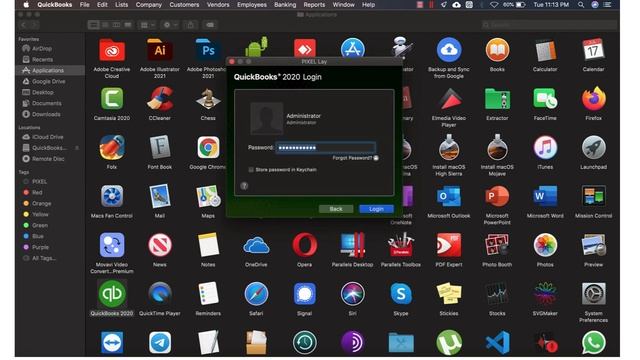Launch Adobe Illustrator 2021
Viewport: 640px width, 360px height.
tap(160, 51)
